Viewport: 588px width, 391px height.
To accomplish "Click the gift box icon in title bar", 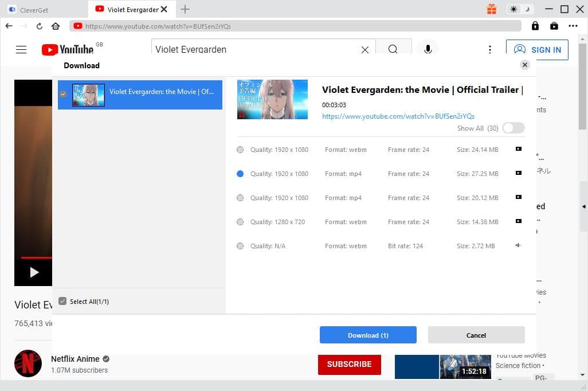I will tap(492, 9).
